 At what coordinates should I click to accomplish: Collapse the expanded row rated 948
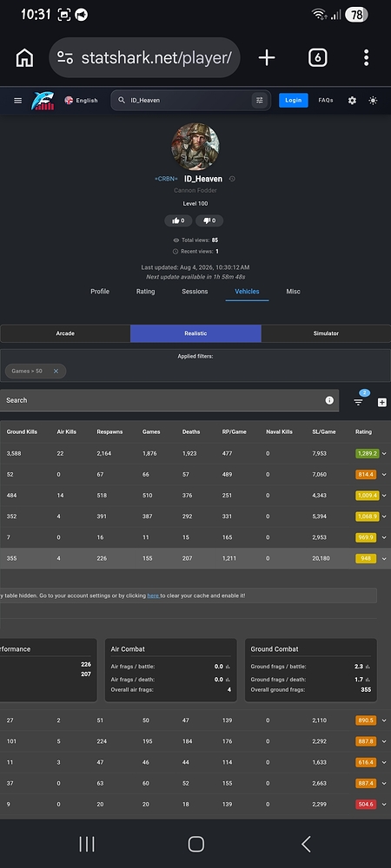coord(384,558)
